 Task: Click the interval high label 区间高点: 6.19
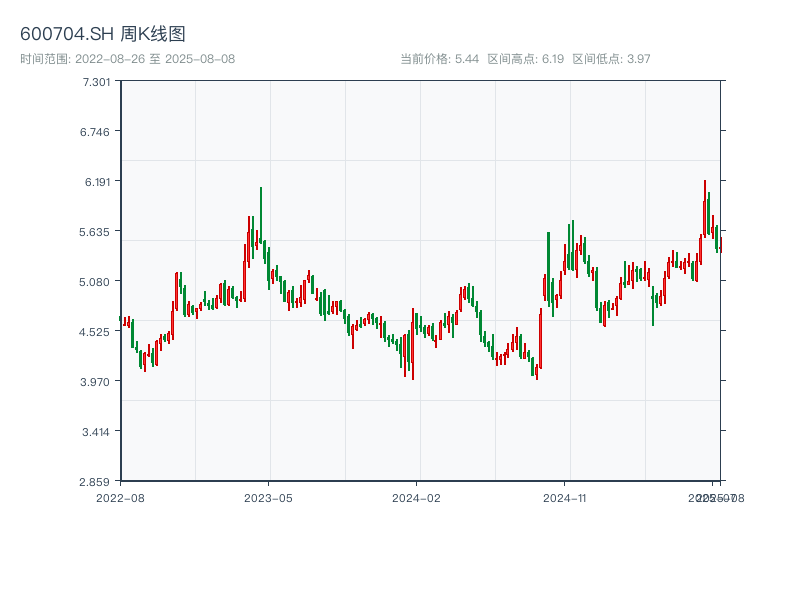[x=526, y=59]
